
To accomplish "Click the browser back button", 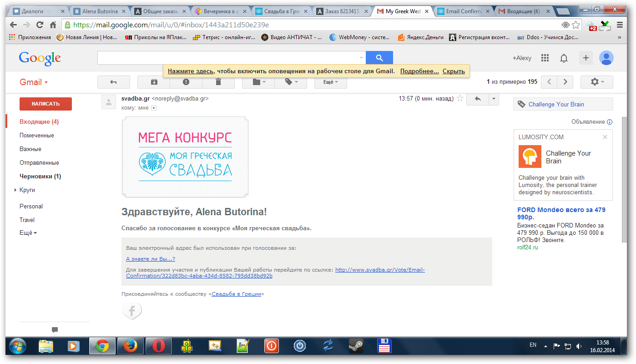I will point(13,25).
